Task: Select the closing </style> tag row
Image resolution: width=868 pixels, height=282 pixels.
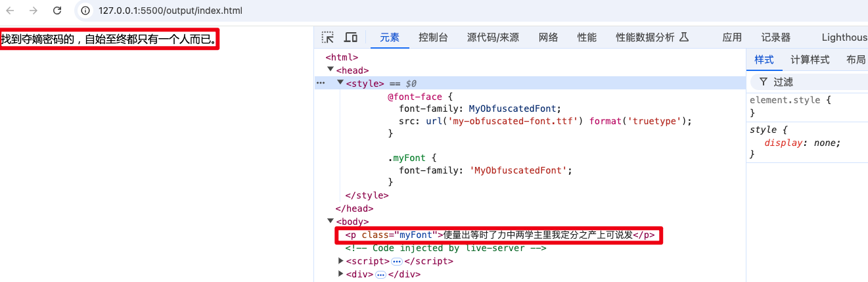Action: click(367, 195)
